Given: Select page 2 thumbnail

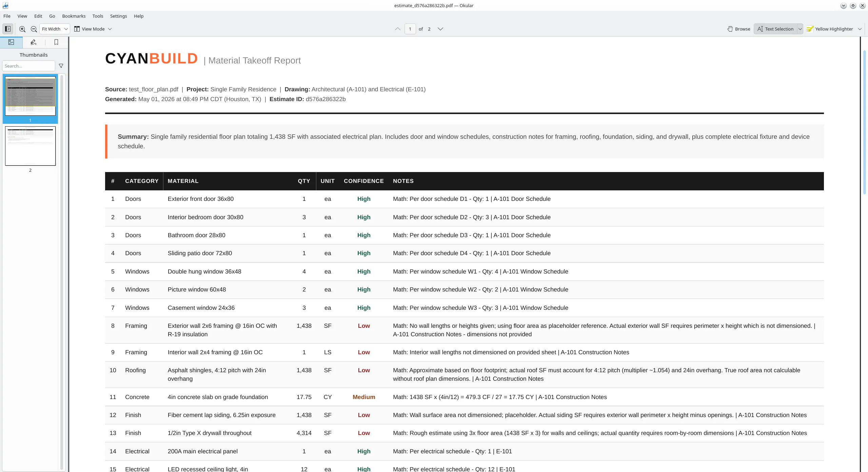Looking at the screenshot, I should point(30,146).
